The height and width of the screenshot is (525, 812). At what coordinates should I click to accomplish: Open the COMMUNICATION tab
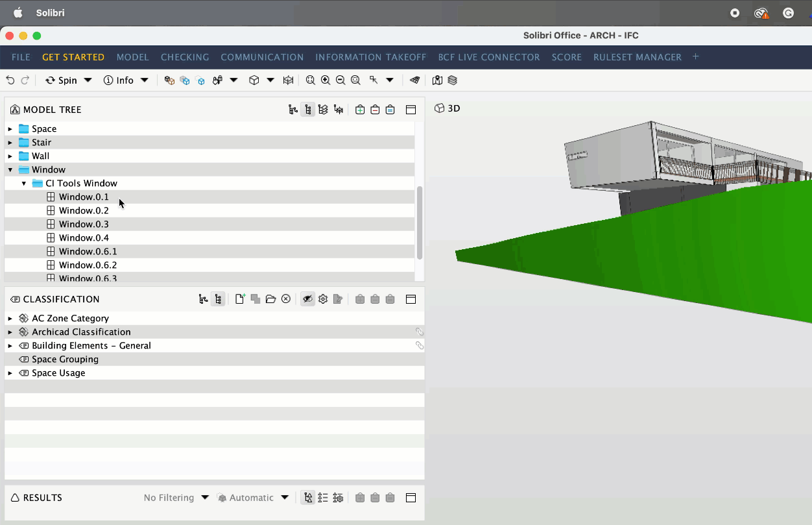tap(262, 57)
